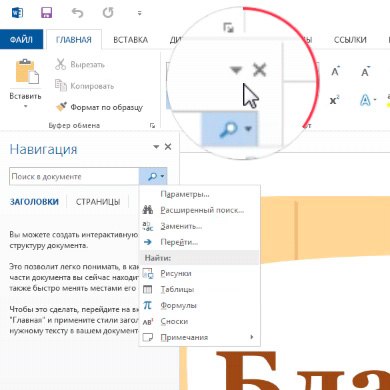Click the Paste clipboard icon
The width and height of the screenshot is (390, 390).
coord(27,71)
